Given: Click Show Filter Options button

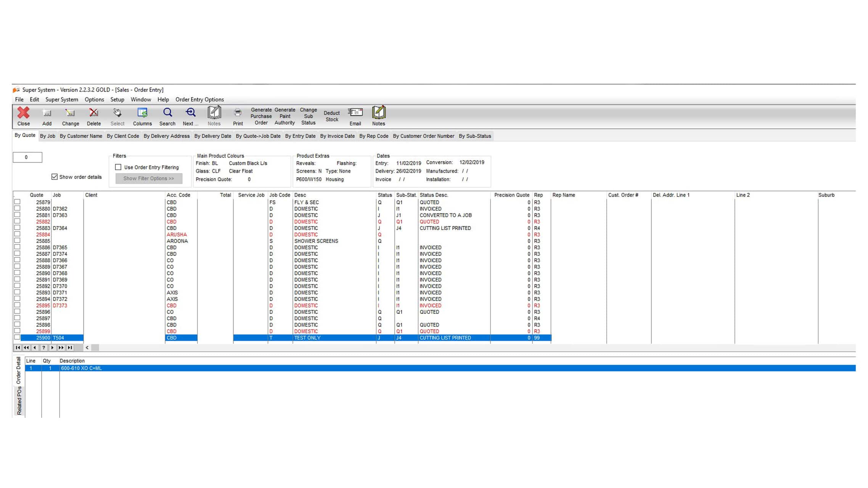Looking at the screenshot, I should 149,178.
